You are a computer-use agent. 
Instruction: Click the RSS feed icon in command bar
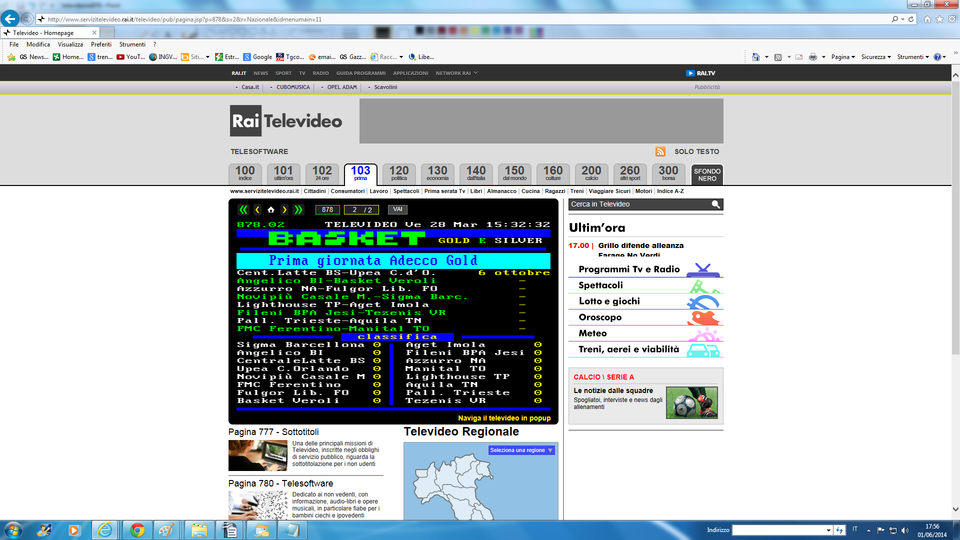[x=778, y=57]
